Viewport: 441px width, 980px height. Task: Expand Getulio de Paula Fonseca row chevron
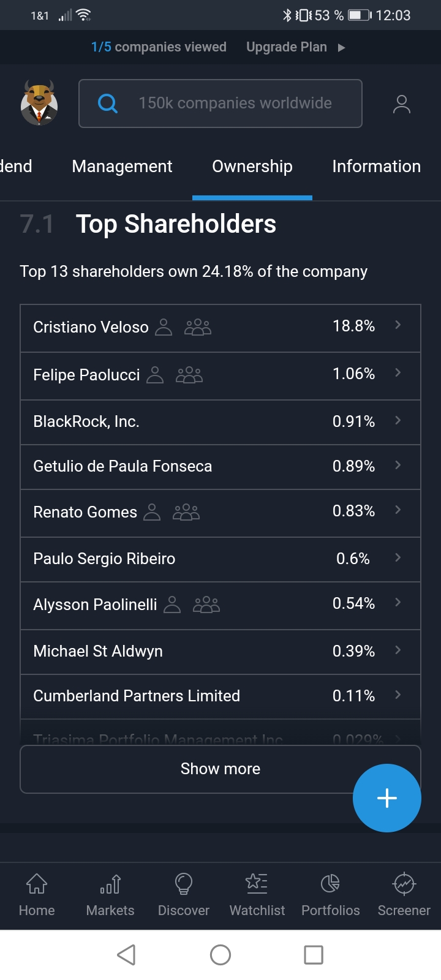tap(398, 466)
